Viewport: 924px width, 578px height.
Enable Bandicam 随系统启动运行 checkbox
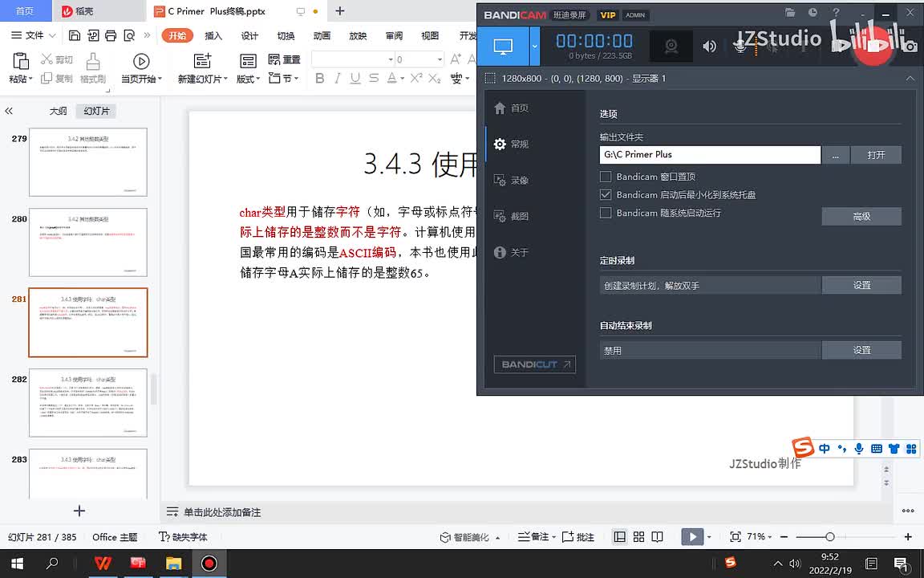click(606, 213)
